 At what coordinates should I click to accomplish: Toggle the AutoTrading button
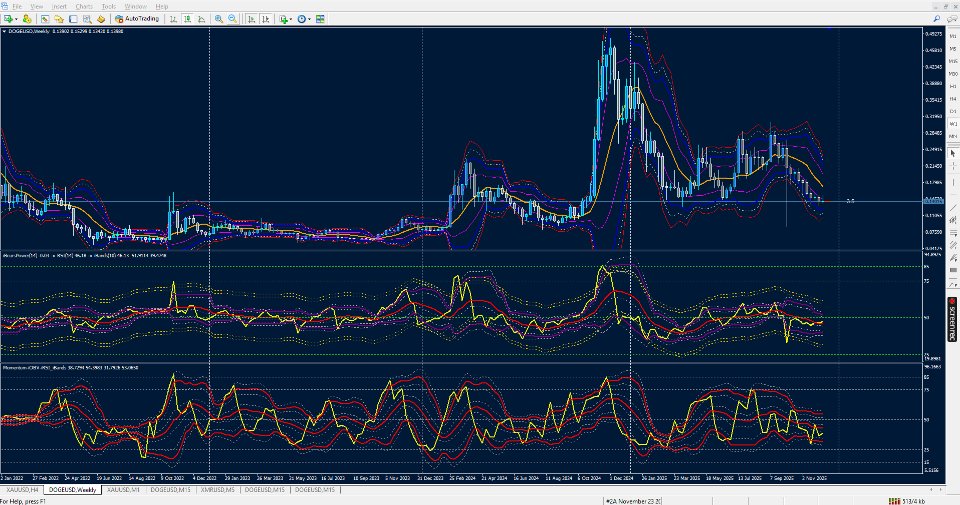(137, 19)
